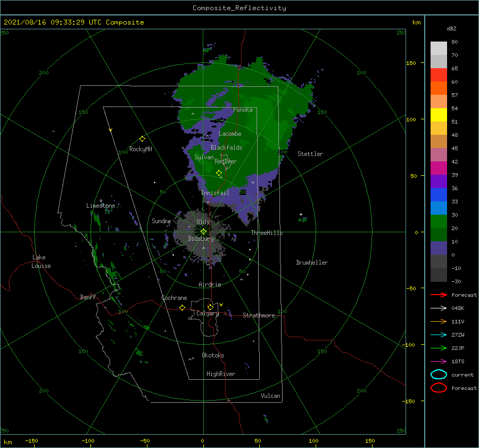The width and height of the screenshot is (479, 448).
Task: Click the Sylvan label
Action: coord(204,157)
